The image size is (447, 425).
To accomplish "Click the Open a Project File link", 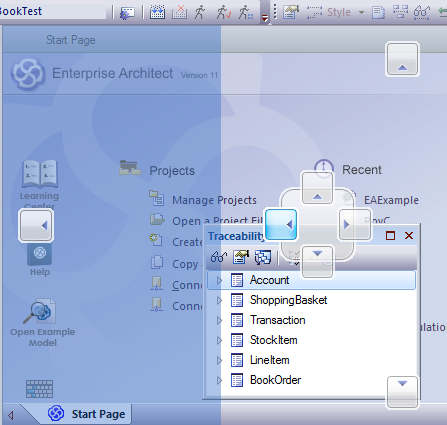I will tap(217, 221).
